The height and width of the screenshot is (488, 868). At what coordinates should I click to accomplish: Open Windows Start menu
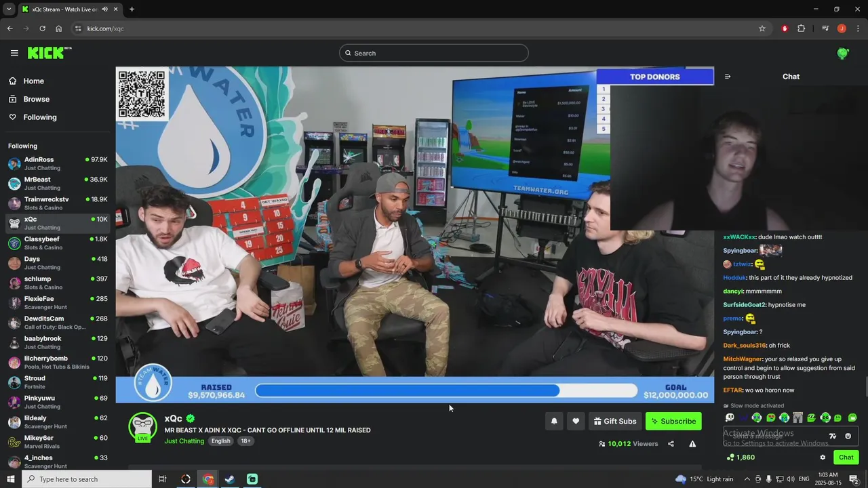[x=10, y=479]
